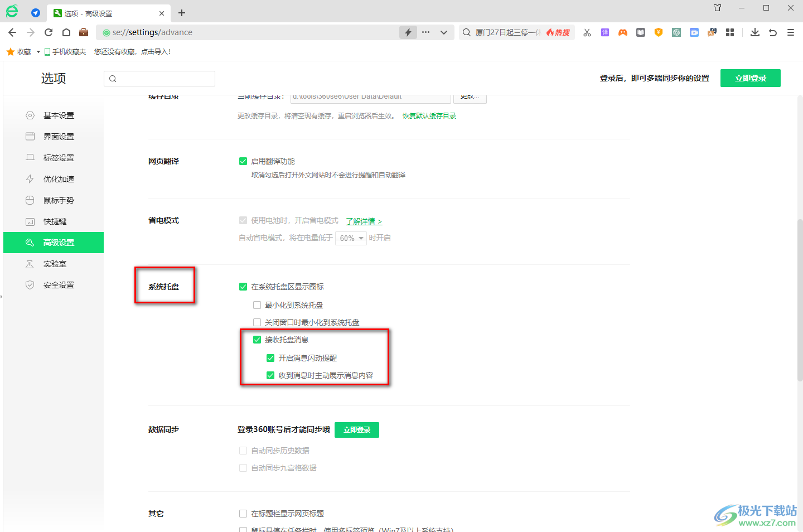Click the skin shirt icon in title bar

[718, 8]
